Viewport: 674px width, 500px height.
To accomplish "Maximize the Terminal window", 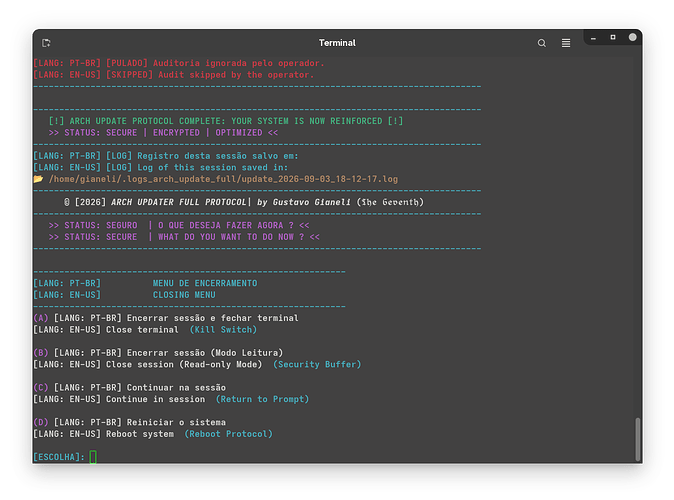I will (x=613, y=37).
